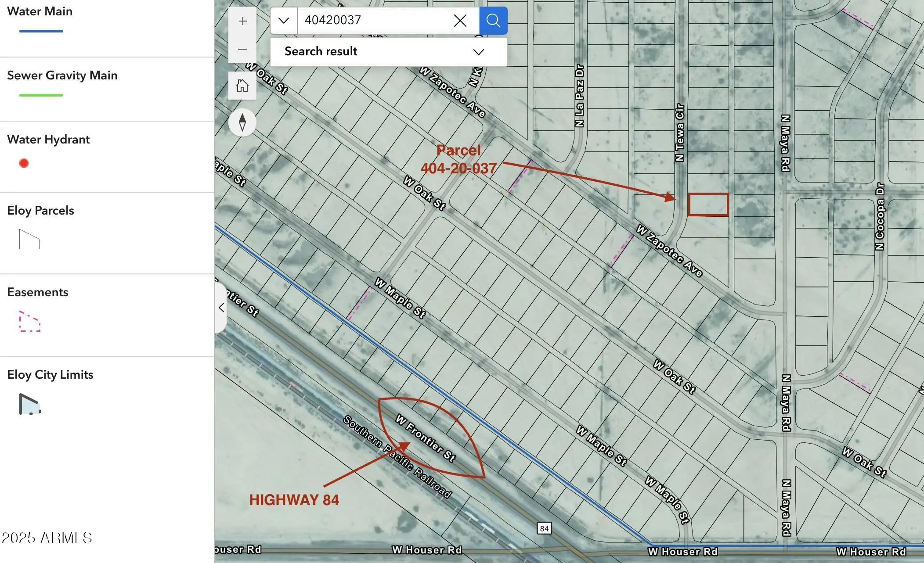Click the pink dashed Easements symbol

[x=30, y=322]
